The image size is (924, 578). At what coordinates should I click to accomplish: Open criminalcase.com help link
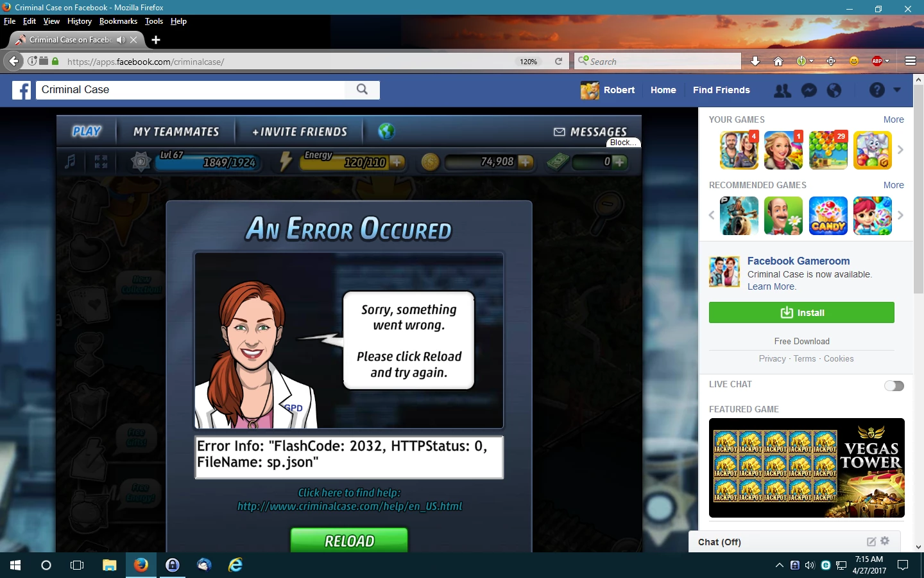[x=350, y=506]
